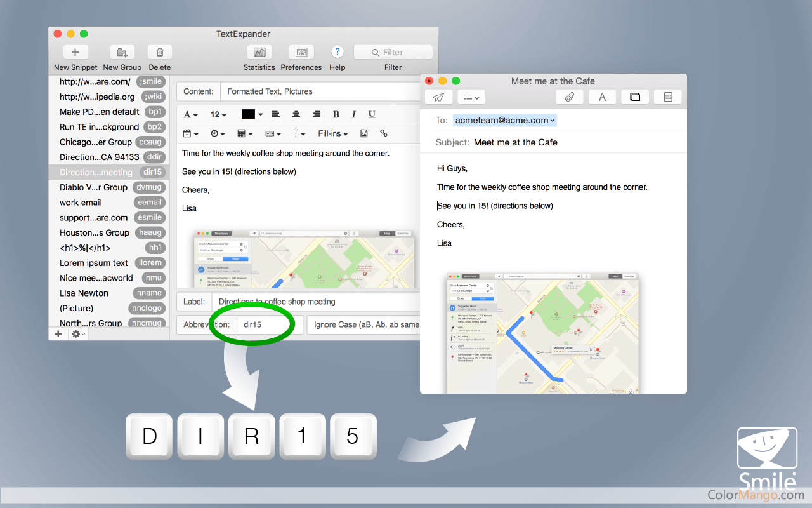Align snippet text right
This screenshot has width=812, height=508.
point(317,114)
